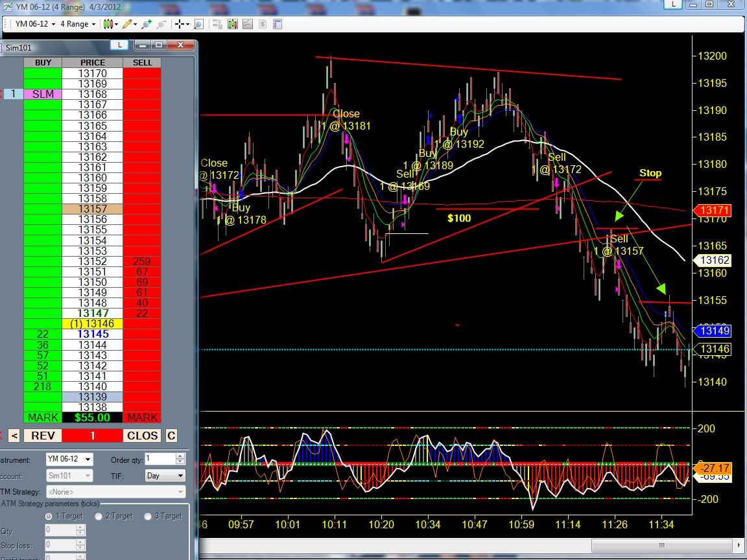Open the Strategies dollar document icon

263,24
